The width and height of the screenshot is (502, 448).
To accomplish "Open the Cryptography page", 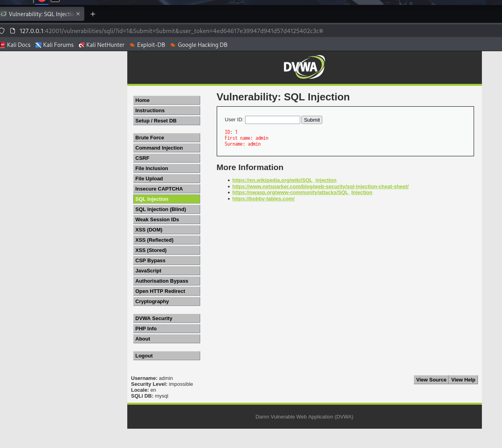I will coord(167,301).
